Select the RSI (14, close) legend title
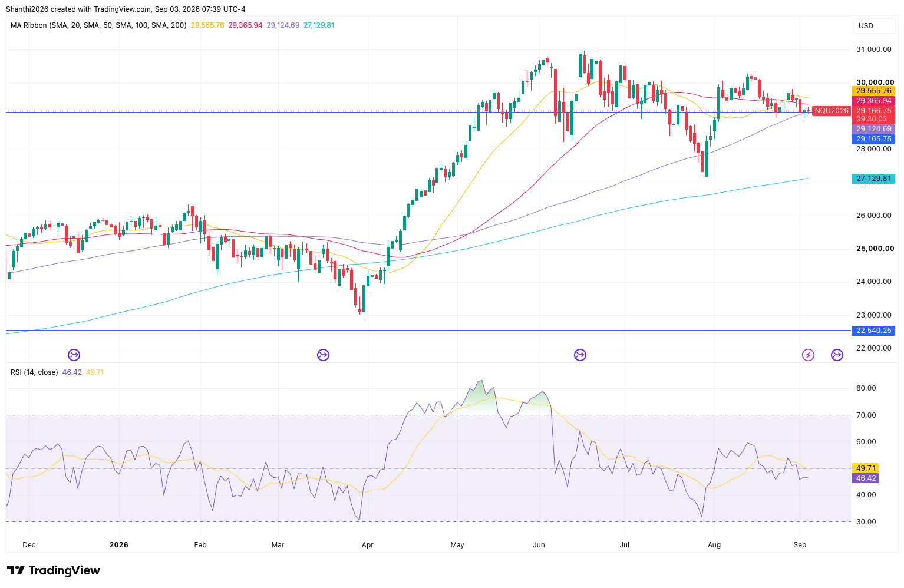Screen dimensions: 904x588 [34, 372]
